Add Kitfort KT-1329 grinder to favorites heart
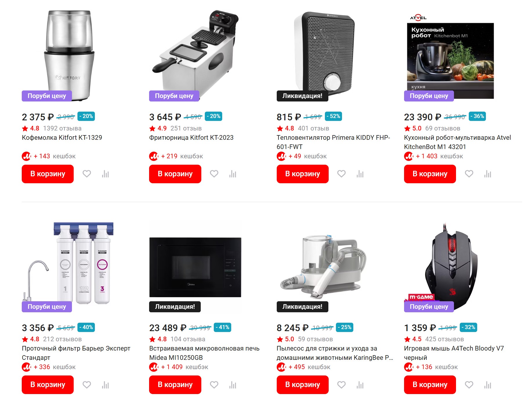Viewport: 532px width, 401px height. click(x=87, y=174)
